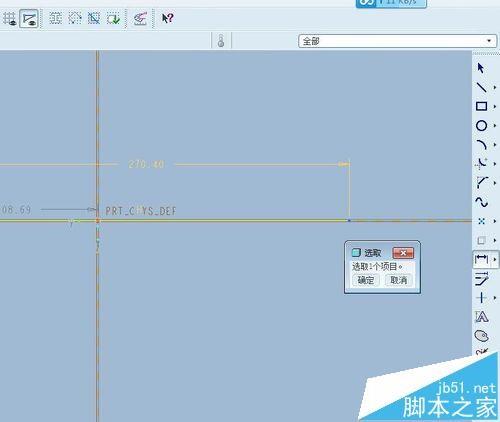Select the Circle sketch tool
Image resolution: width=500 pixels, height=422 pixels.
[x=481, y=126]
